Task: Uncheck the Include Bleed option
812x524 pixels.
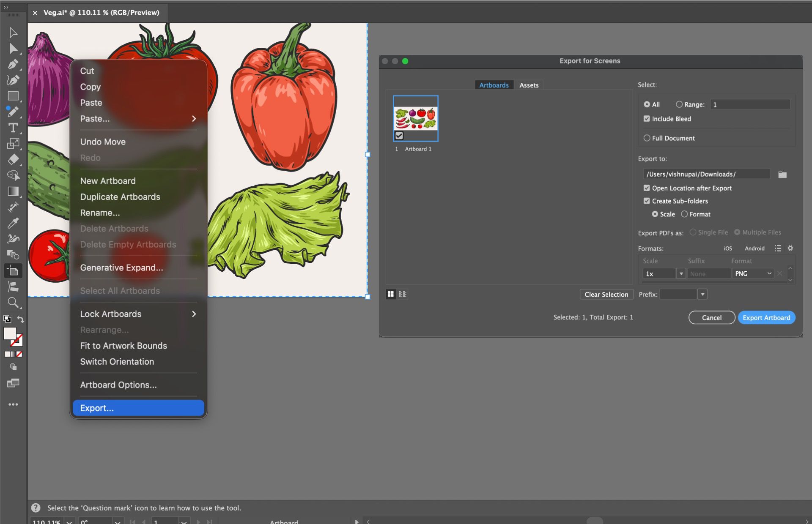Action: click(x=647, y=119)
